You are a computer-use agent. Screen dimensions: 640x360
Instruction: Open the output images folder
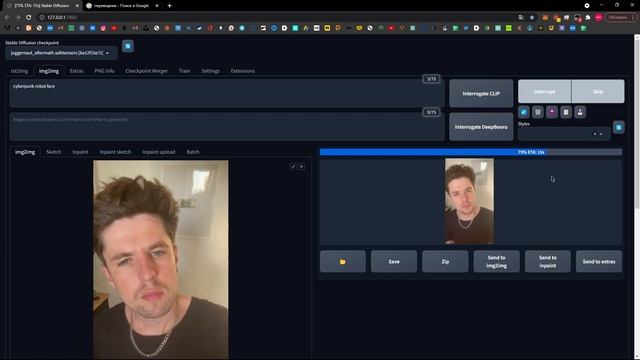(343, 261)
